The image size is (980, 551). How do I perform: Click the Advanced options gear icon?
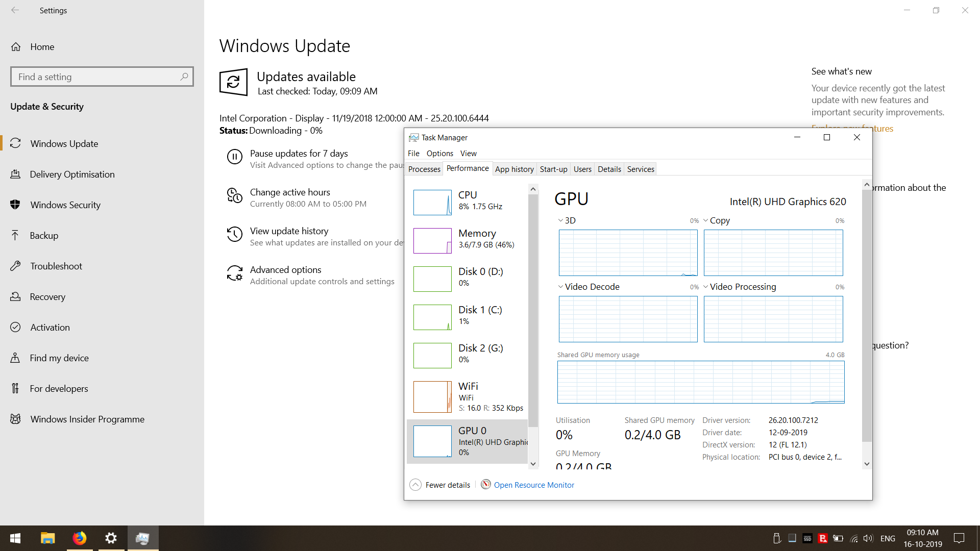pos(234,273)
